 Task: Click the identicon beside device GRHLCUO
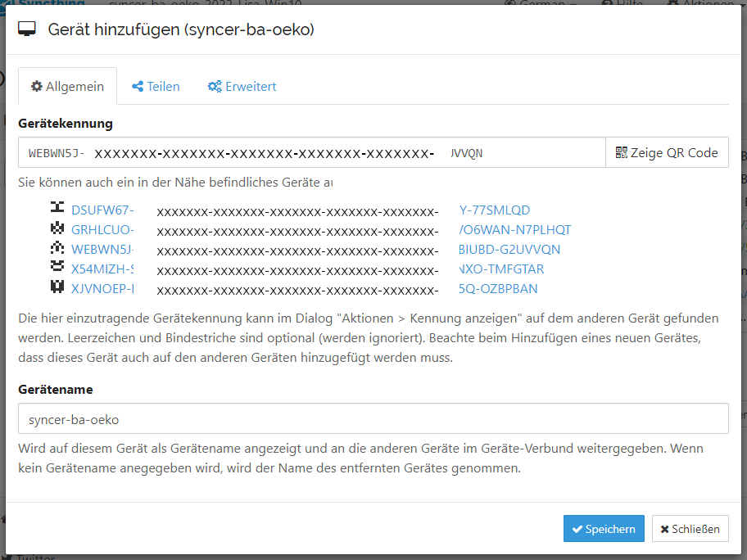coord(57,229)
